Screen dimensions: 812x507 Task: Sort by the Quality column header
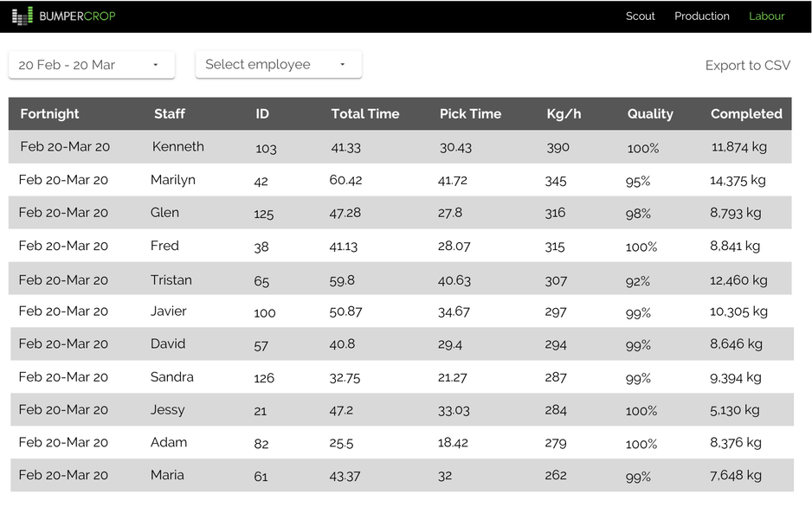tap(650, 113)
